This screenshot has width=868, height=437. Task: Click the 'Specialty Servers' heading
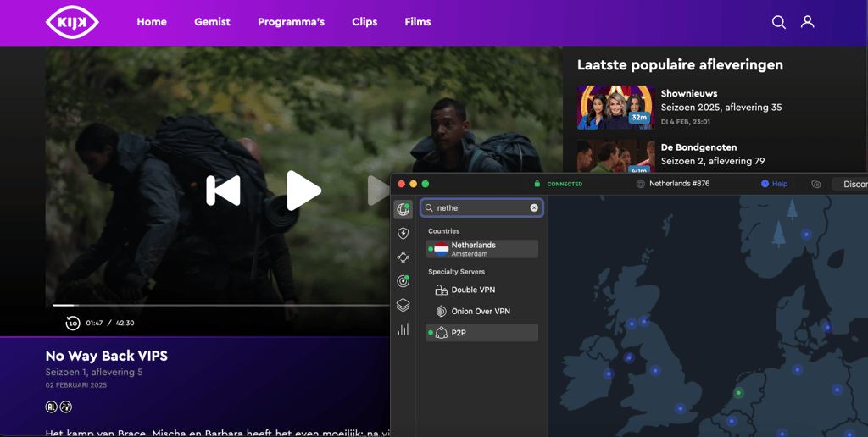tap(456, 272)
